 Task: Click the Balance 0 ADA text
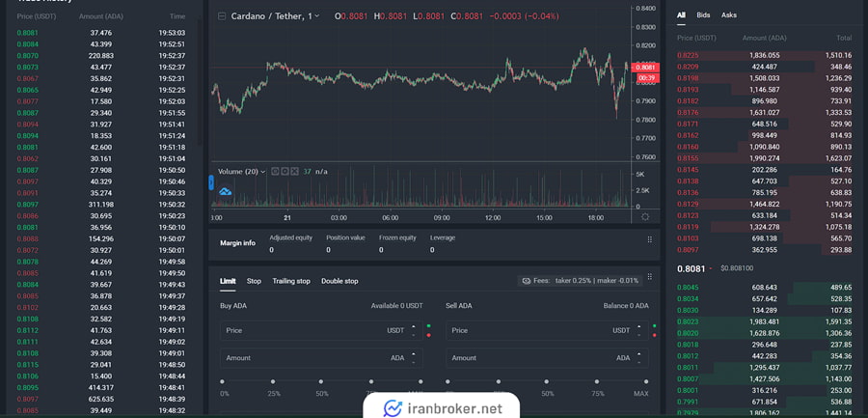tap(626, 305)
